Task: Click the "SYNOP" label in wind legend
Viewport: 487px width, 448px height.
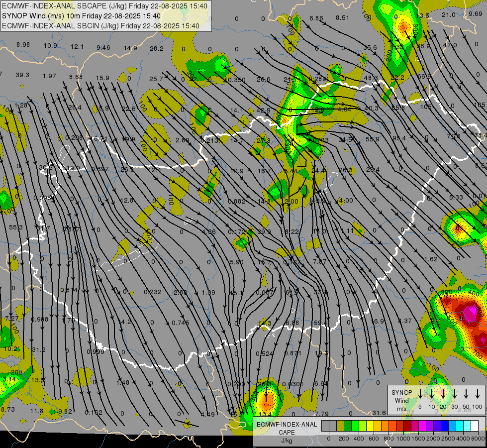Action: [401, 393]
